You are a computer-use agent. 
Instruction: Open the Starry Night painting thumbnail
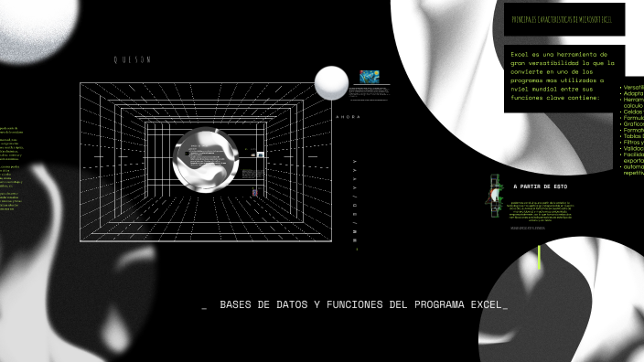point(370,77)
